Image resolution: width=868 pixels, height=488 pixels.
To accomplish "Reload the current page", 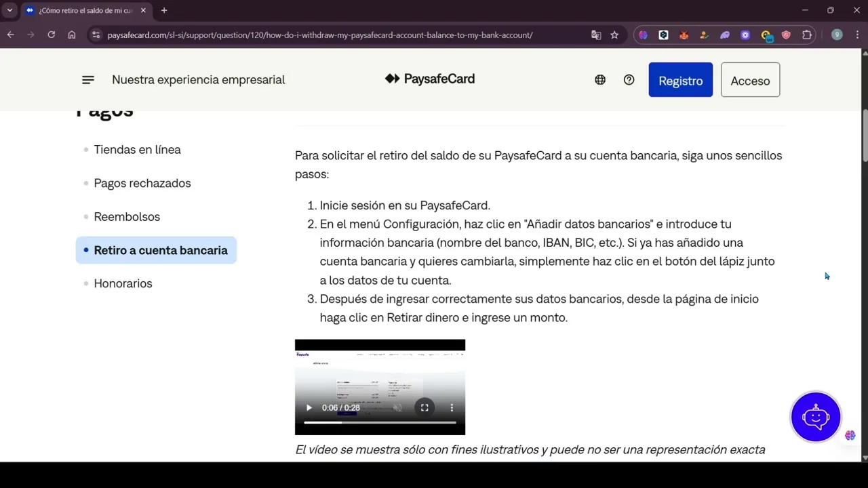I will [x=51, y=35].
